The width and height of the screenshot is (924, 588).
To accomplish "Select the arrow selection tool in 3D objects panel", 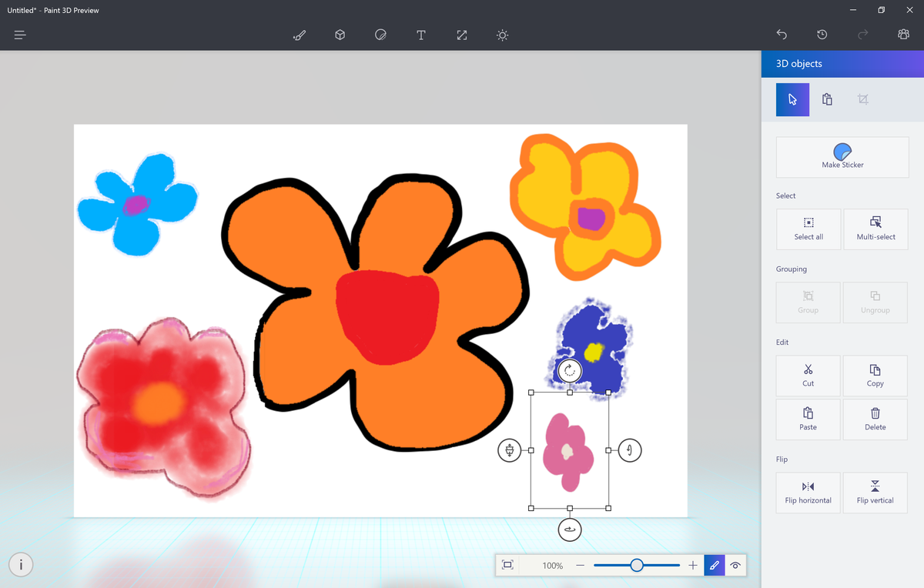I will coord(792,99).
